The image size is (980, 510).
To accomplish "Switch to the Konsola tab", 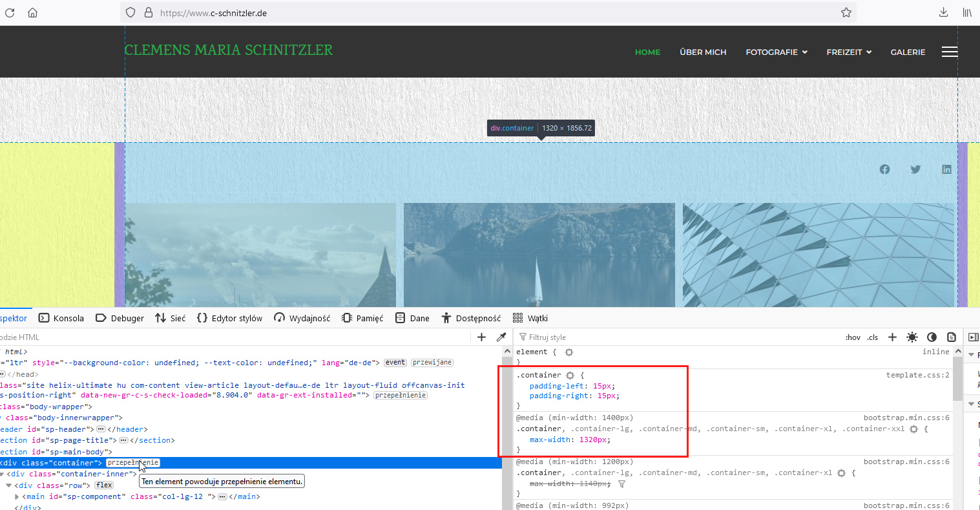I will click(62, 318).
